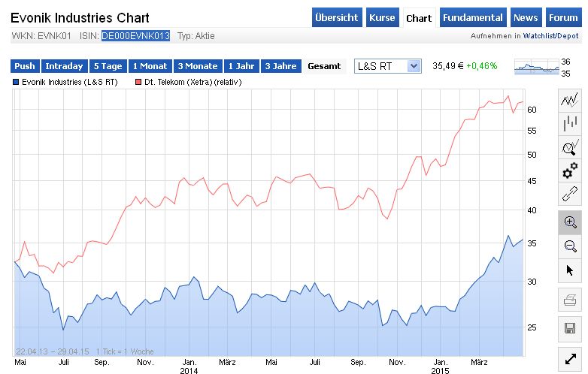
Task: Click the mini price sparkline thumbnail
Action: (537, 68)
